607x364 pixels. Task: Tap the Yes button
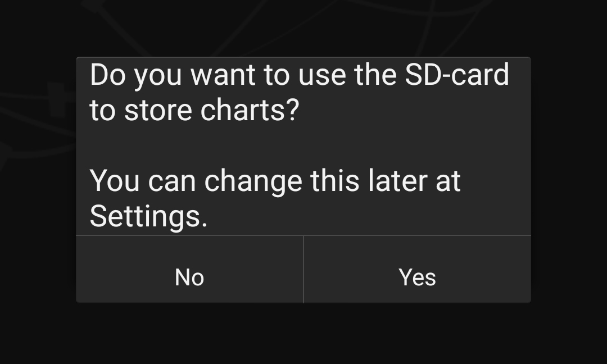point(417,277)
